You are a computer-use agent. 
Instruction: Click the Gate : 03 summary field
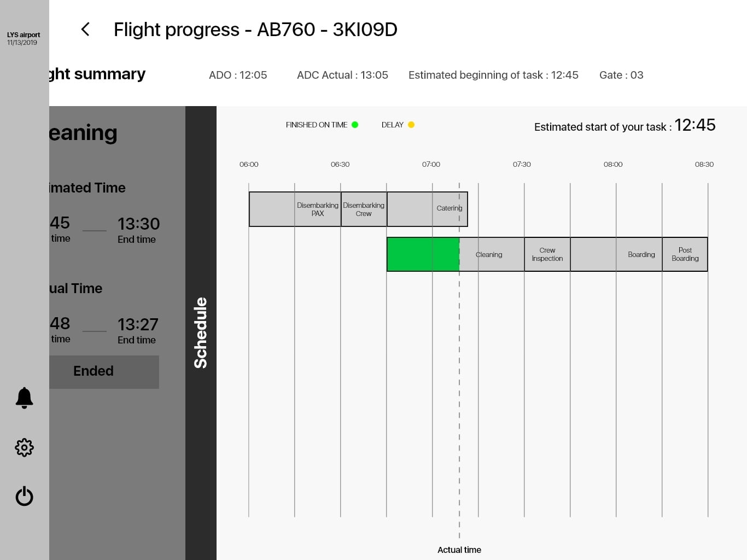(621, 75)
